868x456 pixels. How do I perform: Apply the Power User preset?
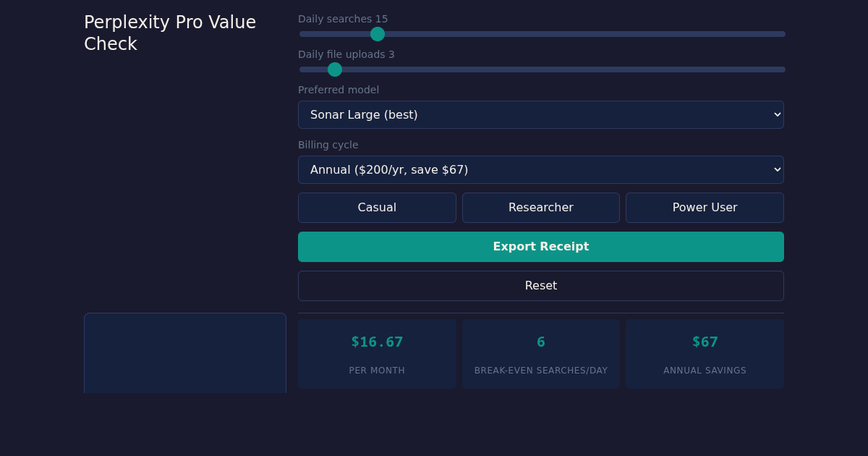coord(705,208)
